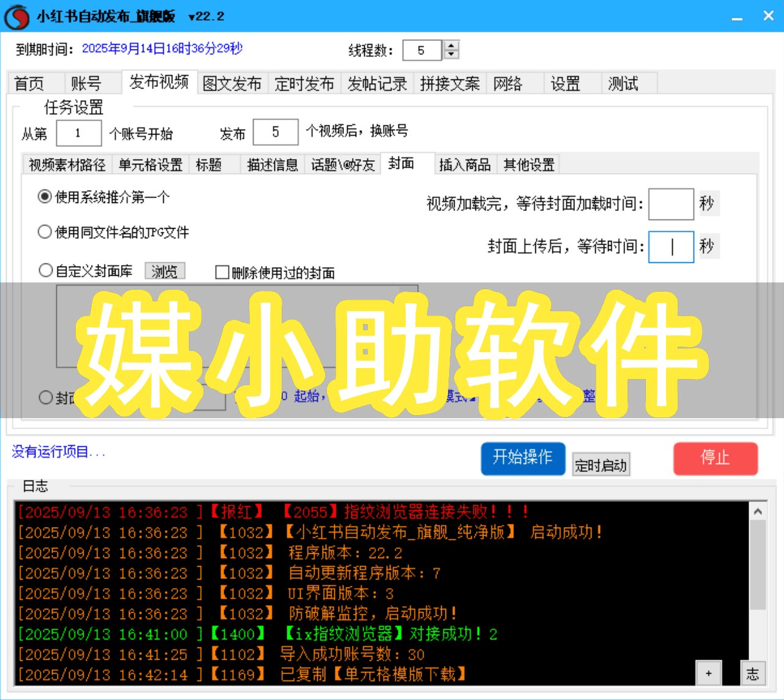Click the 视频加载完 cover wait time field
Viewport: 784px width, 700px height.
(x=670, y=204)
